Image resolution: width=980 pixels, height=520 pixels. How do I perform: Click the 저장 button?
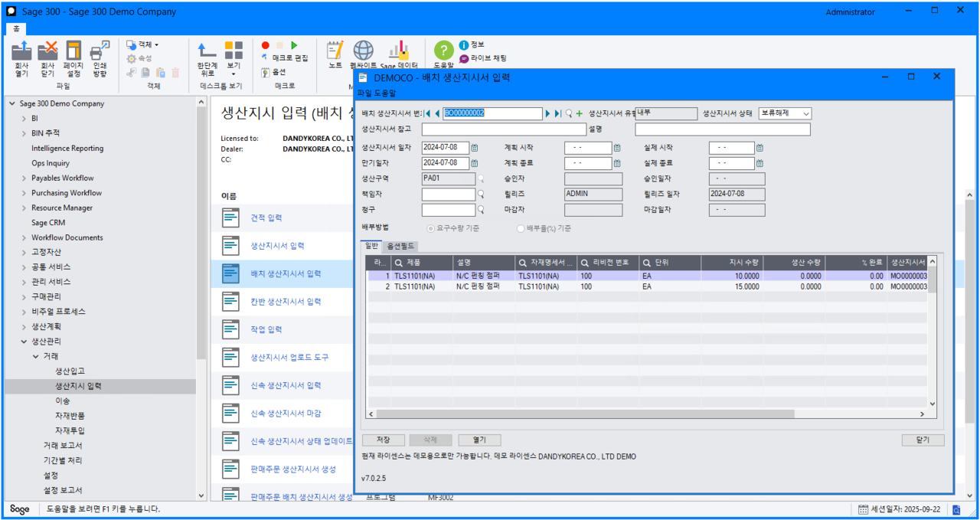coord(384,440)
